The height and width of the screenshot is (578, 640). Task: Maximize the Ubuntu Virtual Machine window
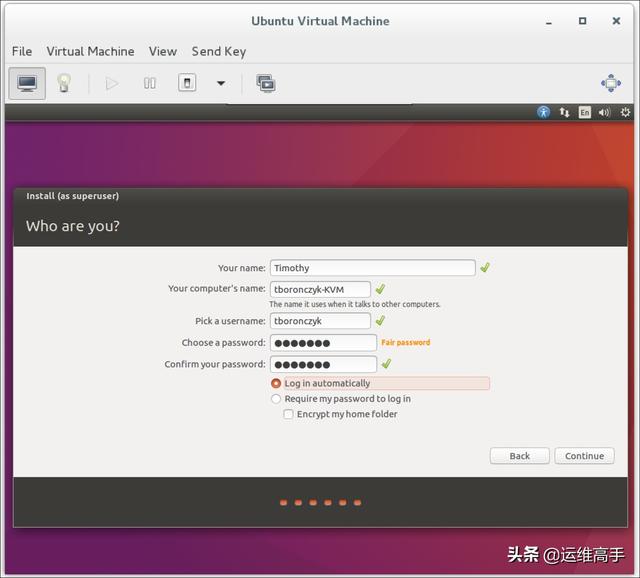point(582,21)
